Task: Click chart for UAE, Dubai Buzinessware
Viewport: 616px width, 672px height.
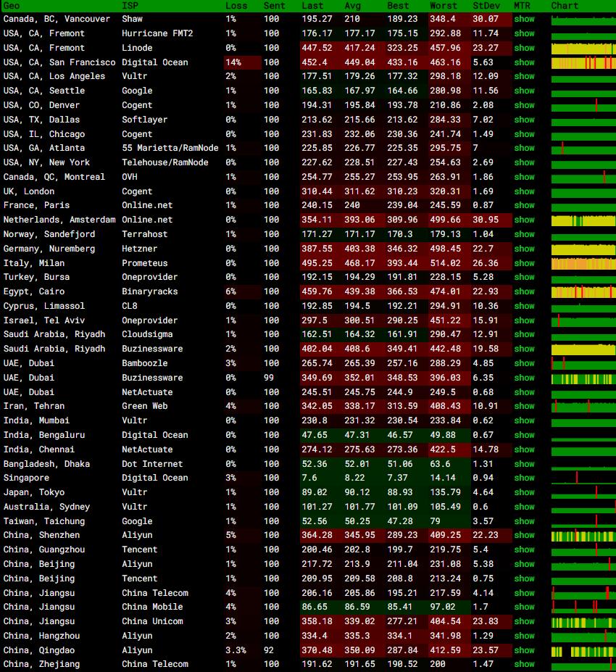Action: [x=583, y=378]
